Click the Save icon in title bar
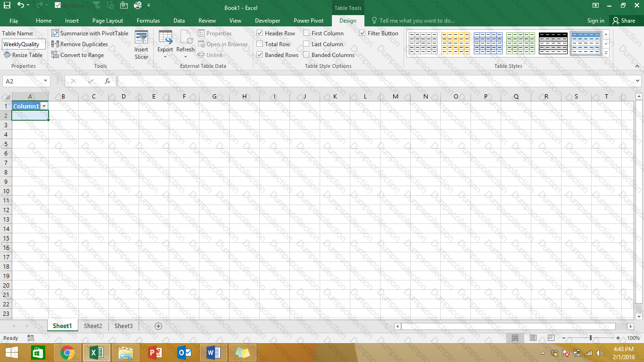Viewport: 644px width, 362px height. 7,5
